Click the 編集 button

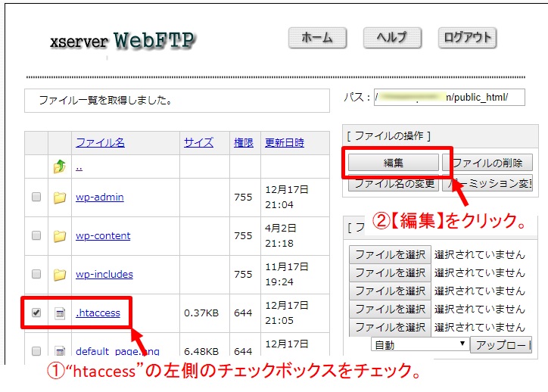393,163
